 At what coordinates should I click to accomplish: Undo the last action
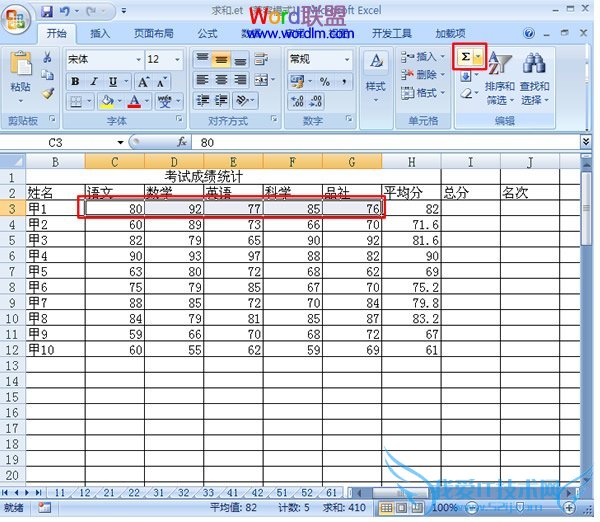[x=64, y=11]
